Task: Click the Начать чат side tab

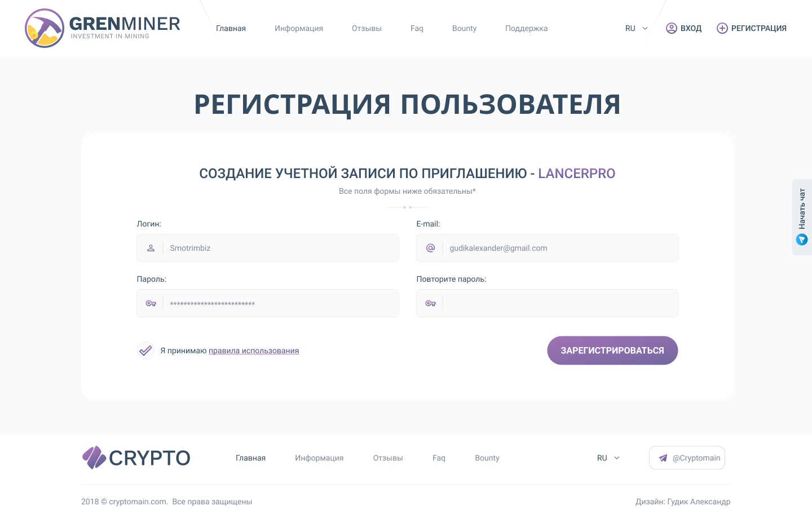Action: pos(802,217)
